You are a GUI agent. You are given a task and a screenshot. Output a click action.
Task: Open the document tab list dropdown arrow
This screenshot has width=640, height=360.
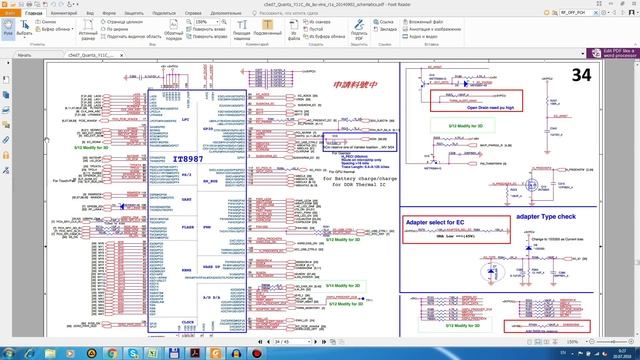point(582,53)
